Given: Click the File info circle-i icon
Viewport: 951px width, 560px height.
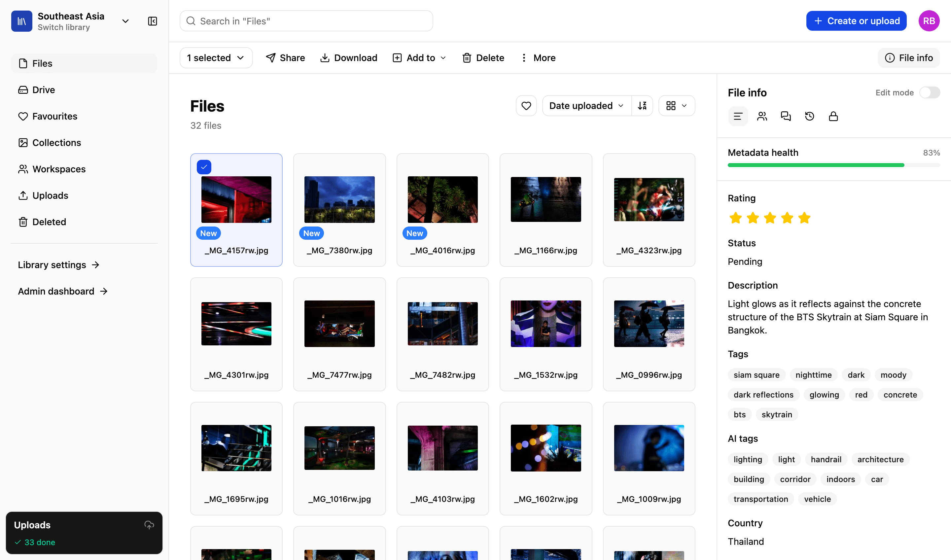Looking at the screenshot, I should click(890, 58).
